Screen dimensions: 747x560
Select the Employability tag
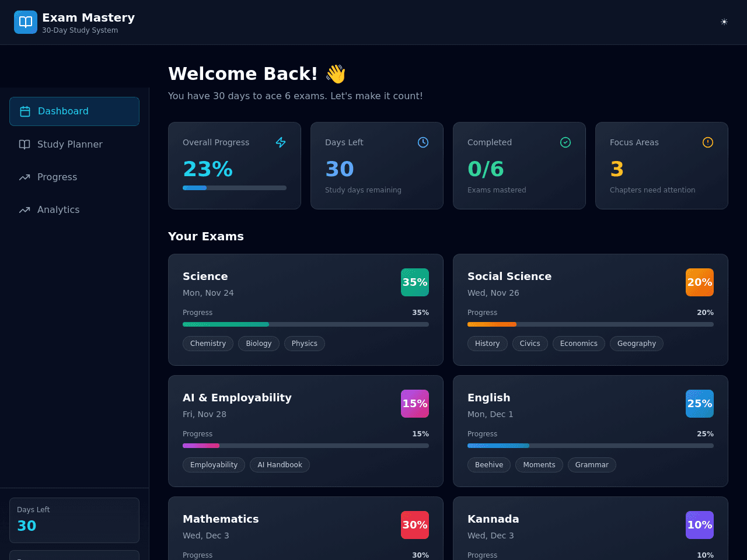(214, 465)
